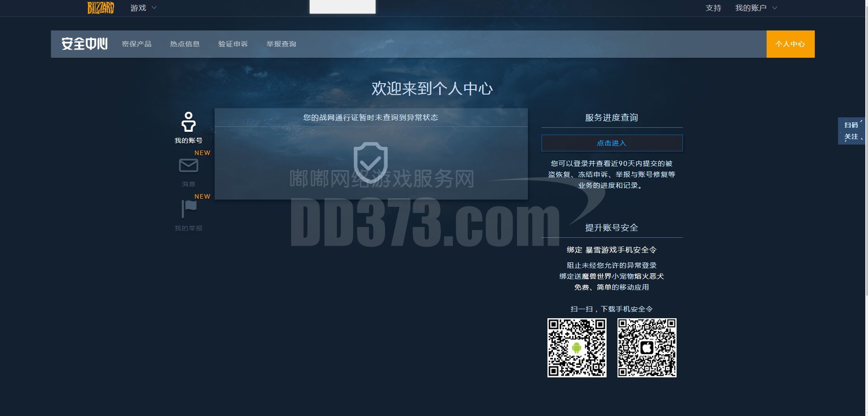Click the orange 个人中心 button
Viewport: 868px width, 416px height.
pyautogui.click(x=790, y=44)
